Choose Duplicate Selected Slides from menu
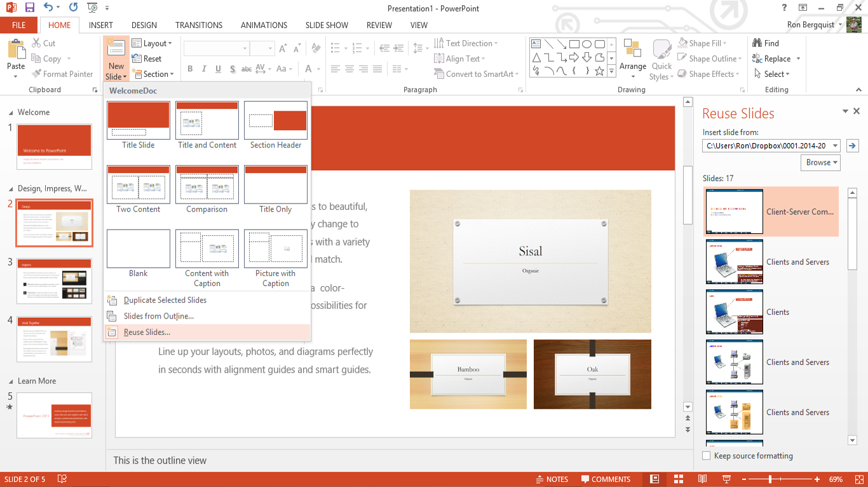 [165, 300]
